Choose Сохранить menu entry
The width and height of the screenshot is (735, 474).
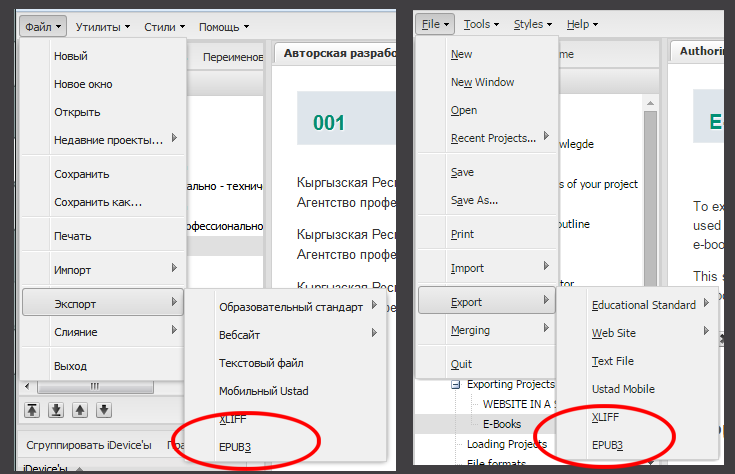(x=103, y=174)
